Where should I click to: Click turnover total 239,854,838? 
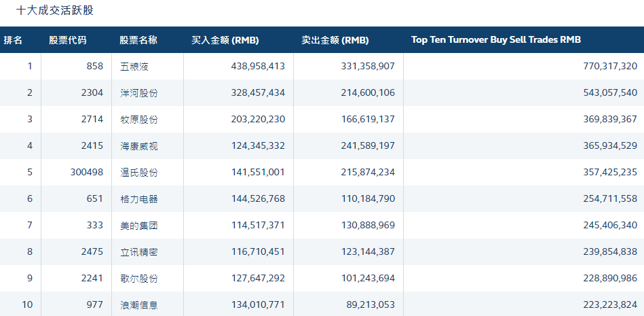click(610, 251)
